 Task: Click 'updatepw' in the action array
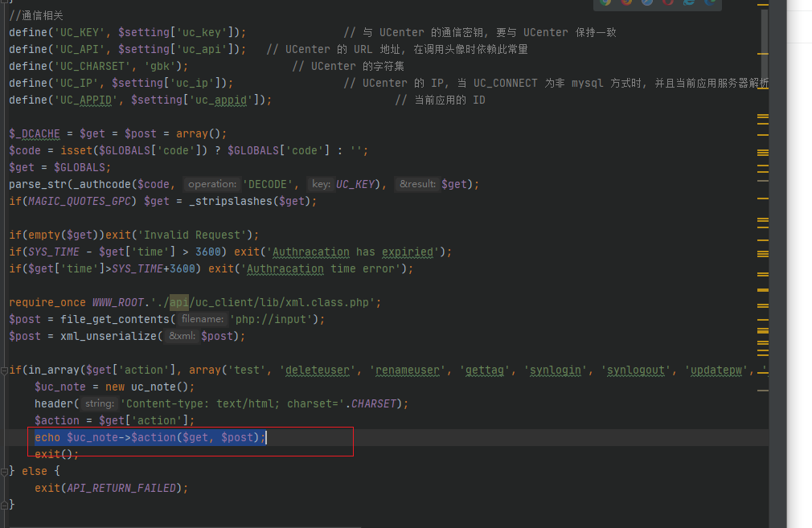click(716, 370)
